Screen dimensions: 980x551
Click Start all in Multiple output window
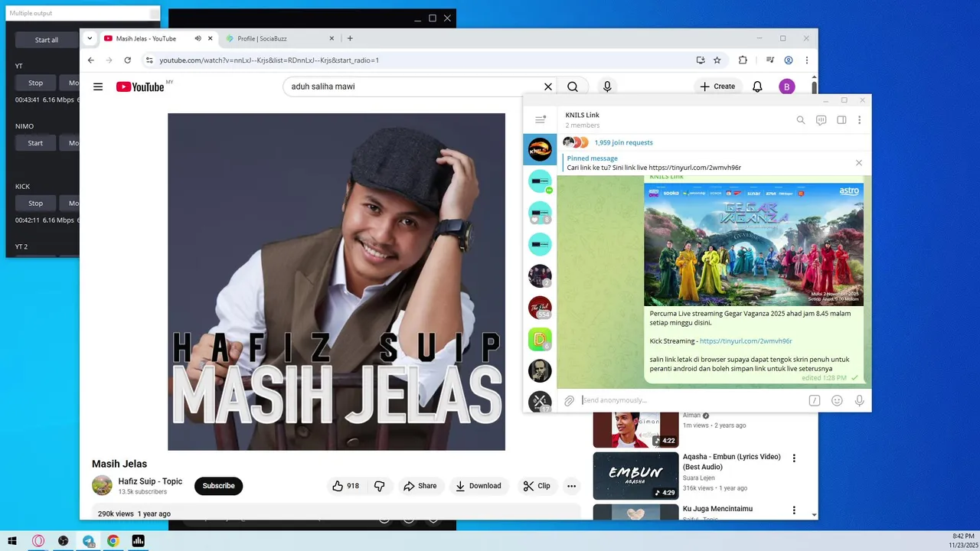(x=47, y=40)
